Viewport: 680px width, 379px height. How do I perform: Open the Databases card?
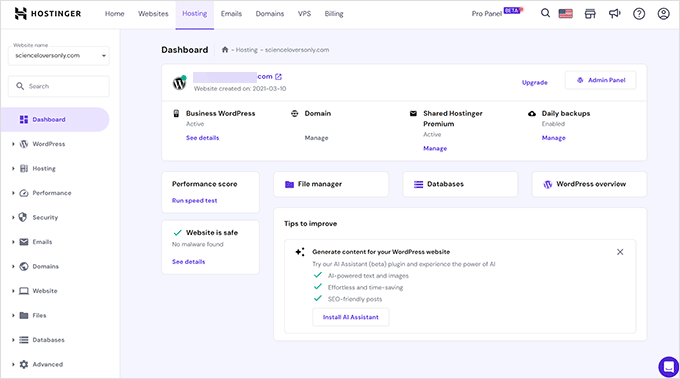click(x=460, y=184)
